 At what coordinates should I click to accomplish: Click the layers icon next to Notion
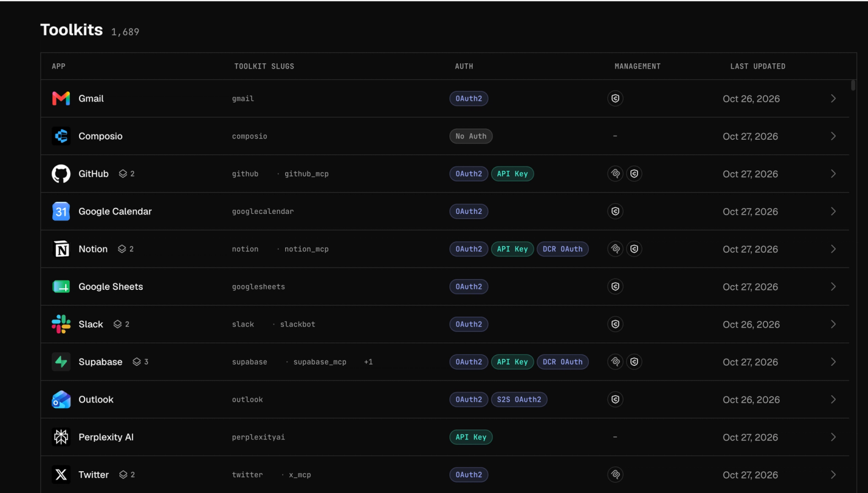tap(122, 249)
